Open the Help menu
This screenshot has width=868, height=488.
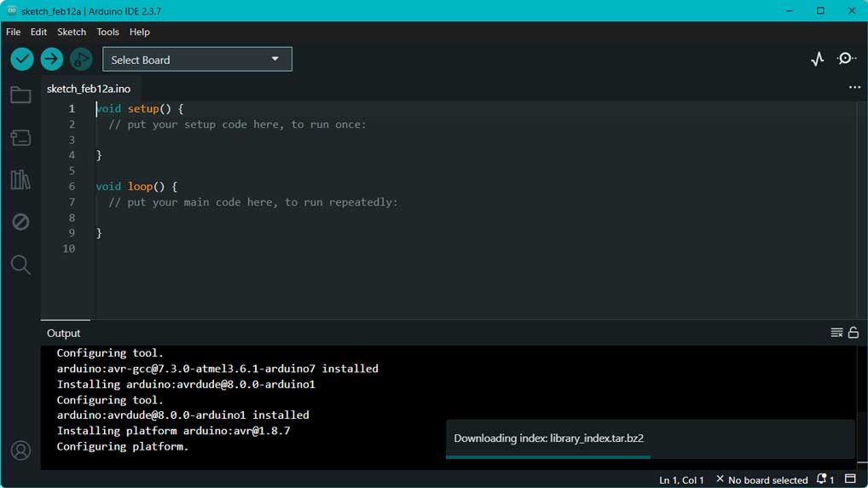(140, 32)
